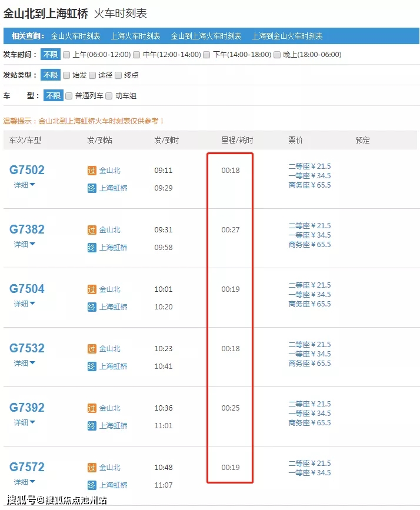
Task: Click arrival time 11:07
Action: (164, 485)
